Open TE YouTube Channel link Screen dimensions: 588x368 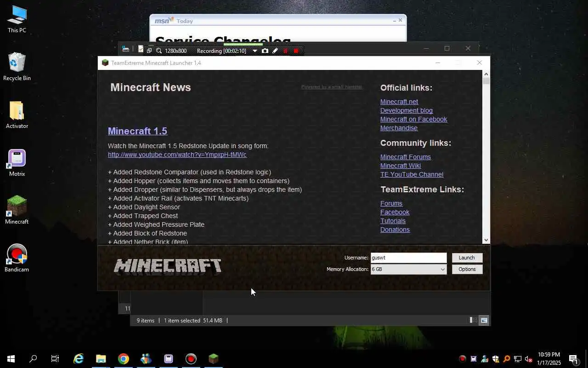tap(412, 174)
